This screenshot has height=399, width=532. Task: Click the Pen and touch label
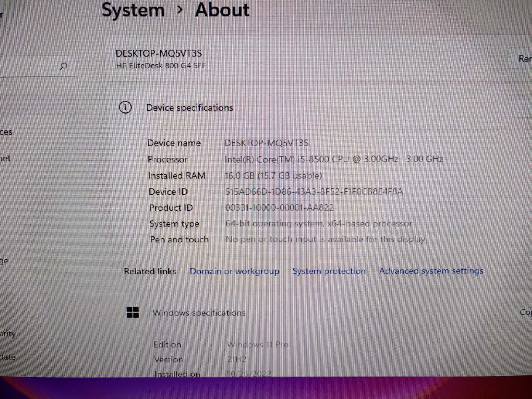coord(179,240)
